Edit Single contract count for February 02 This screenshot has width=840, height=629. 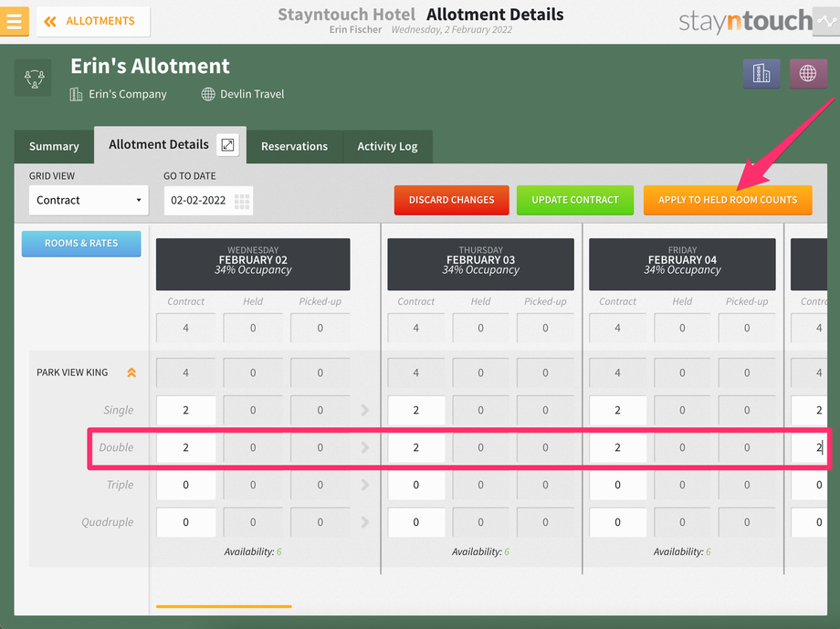point(186,410)
